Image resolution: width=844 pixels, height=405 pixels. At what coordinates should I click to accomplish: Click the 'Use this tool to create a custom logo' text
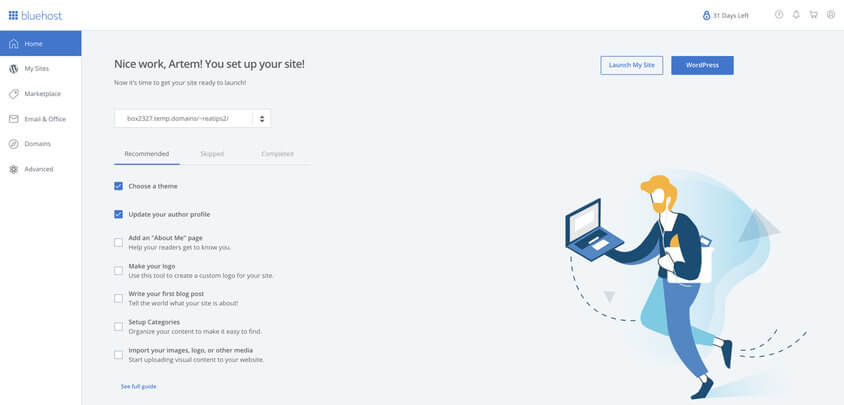(x=201, y=276)
